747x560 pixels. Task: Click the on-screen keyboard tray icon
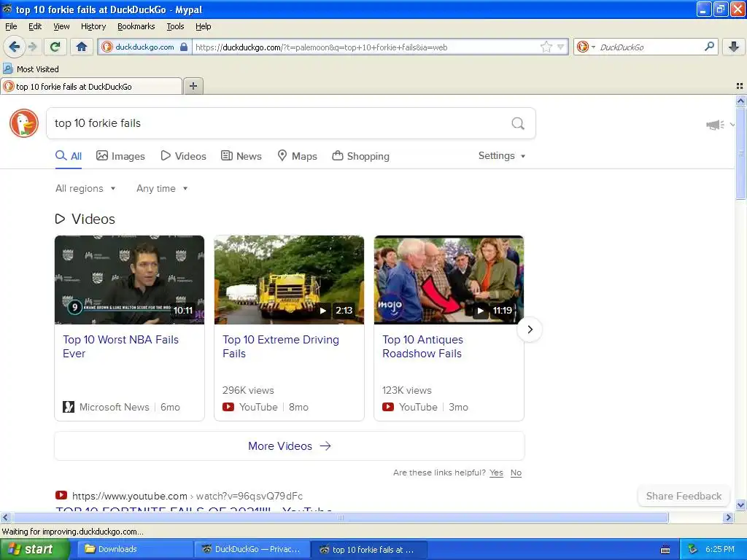(665, 550)
